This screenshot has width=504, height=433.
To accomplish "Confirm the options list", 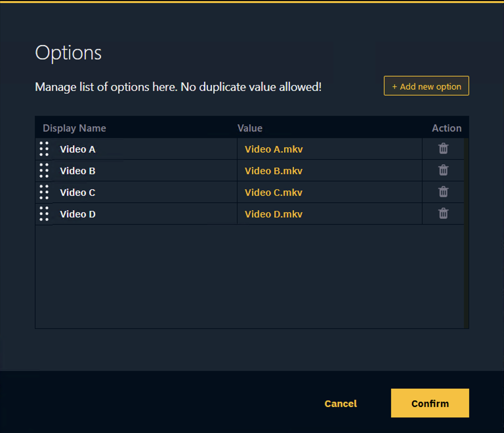I will pos(430,403).
